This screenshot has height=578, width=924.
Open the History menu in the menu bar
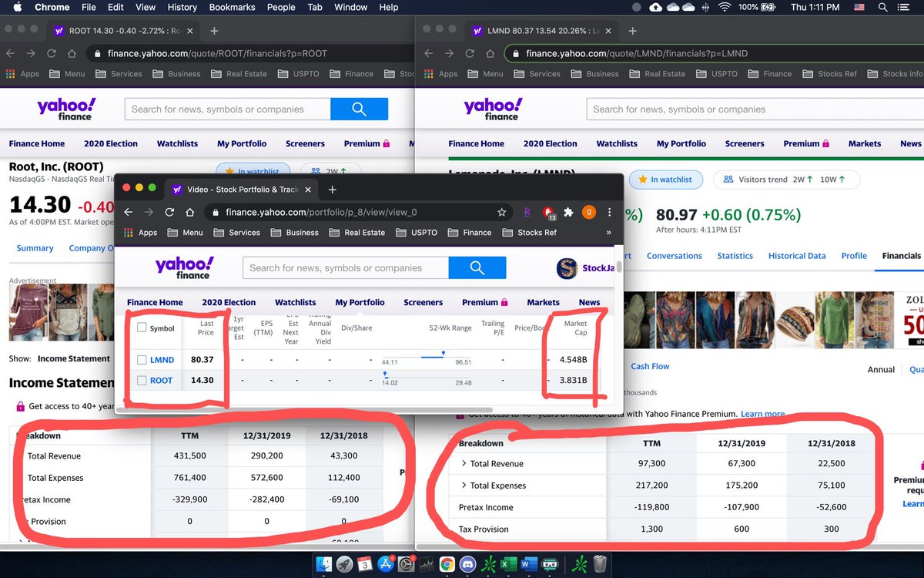(x=182, y=7)
